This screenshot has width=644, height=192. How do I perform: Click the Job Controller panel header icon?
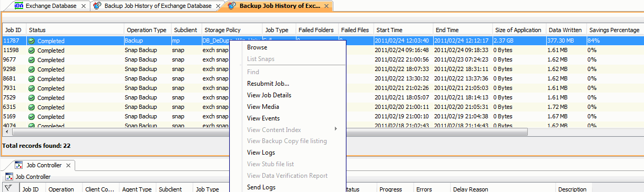[9, 177]
